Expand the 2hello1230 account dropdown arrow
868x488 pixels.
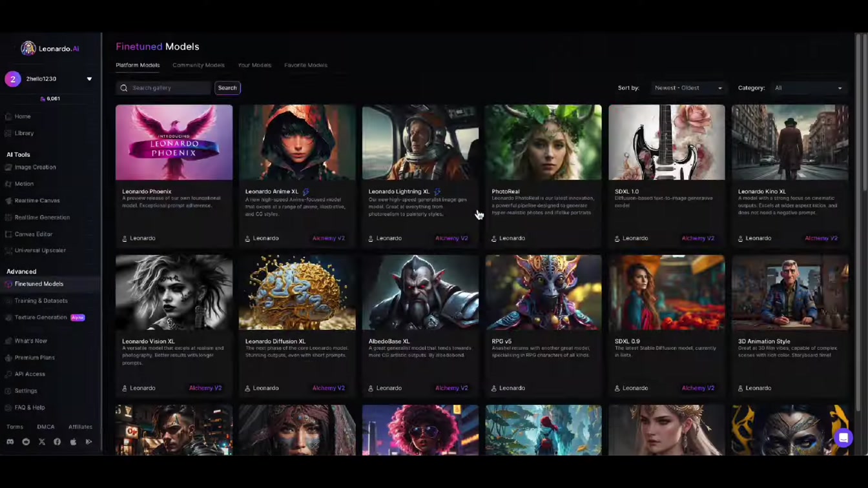89,79
